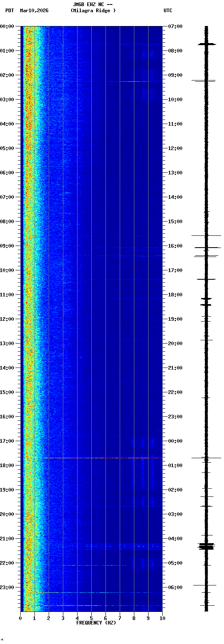Click frequency axis tick label 0
Viewport: 224px width, 644px height.
(x=20, y=618)
